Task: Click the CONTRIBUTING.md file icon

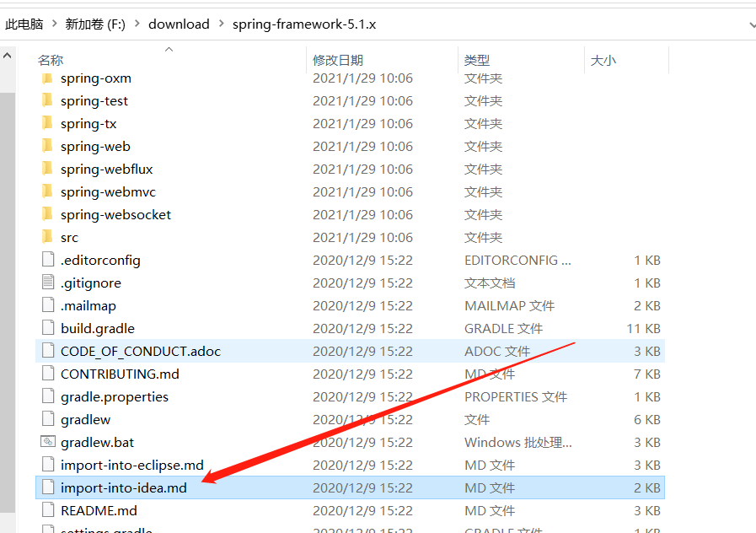Action: click(x=48, y=374)
